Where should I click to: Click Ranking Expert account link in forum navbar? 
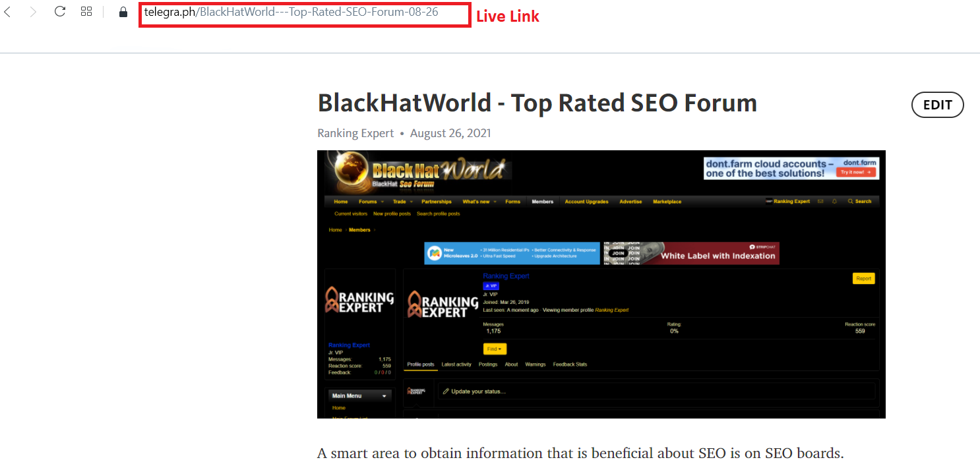pyautogui.click(x=787, y=202)
